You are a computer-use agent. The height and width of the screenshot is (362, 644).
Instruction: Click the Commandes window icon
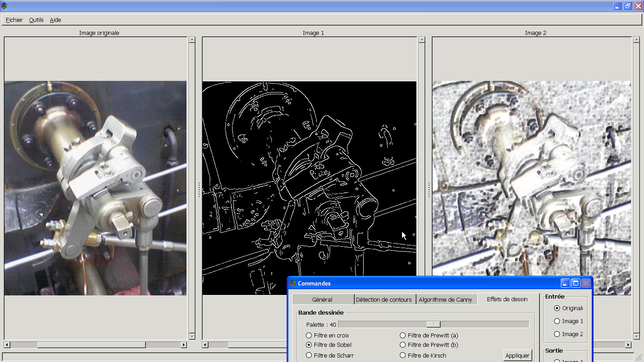click(293, 283)
